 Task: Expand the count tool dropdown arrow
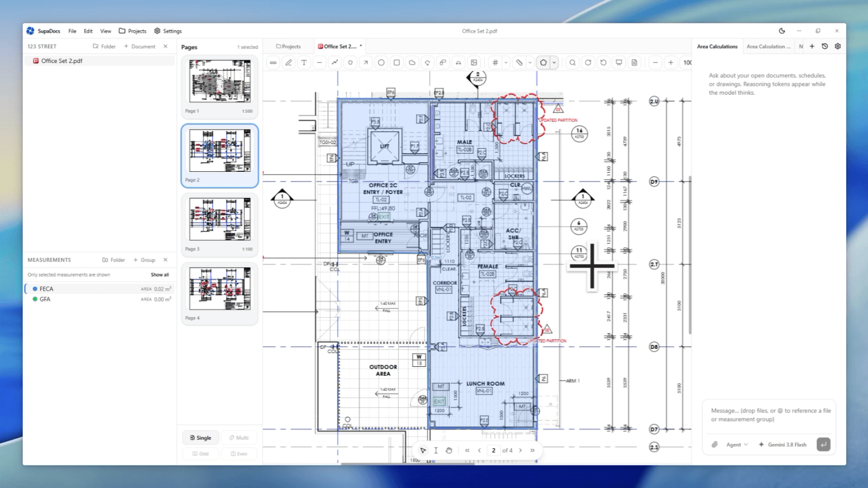(506, 63)
